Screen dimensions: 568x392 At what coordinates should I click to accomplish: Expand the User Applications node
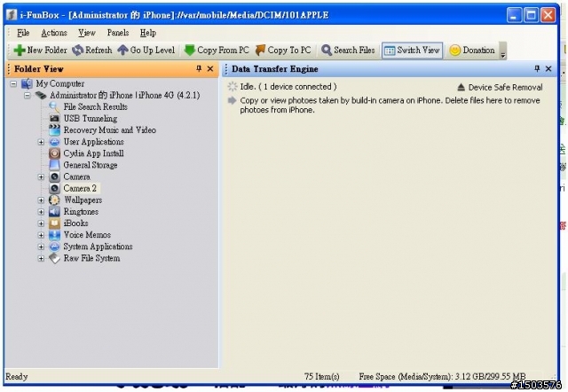(x=41, y=142)
